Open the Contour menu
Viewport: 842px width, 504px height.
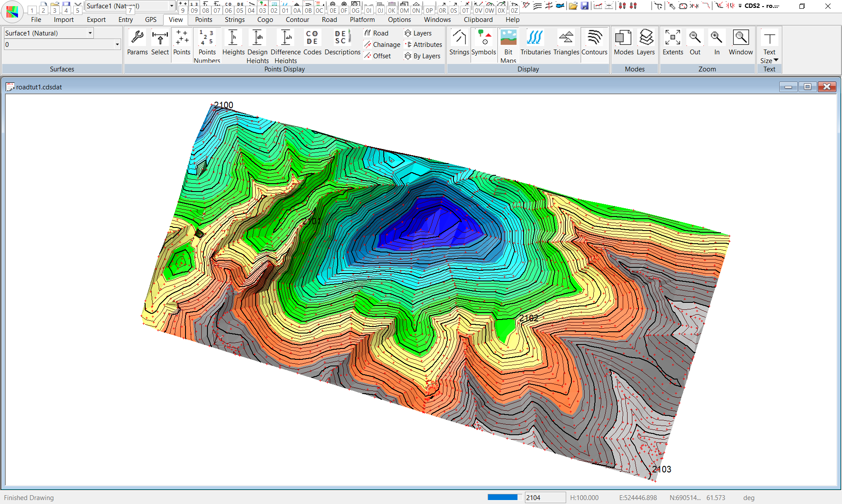pos(297,20)
